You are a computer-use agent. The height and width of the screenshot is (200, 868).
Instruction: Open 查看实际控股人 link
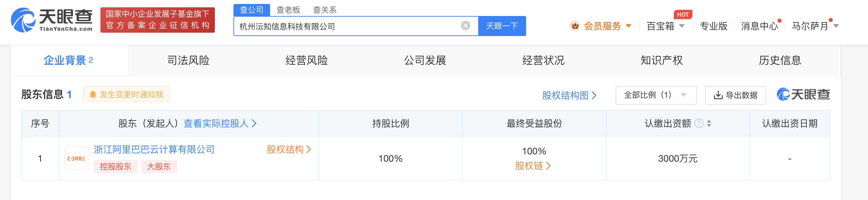coord(220,124)
